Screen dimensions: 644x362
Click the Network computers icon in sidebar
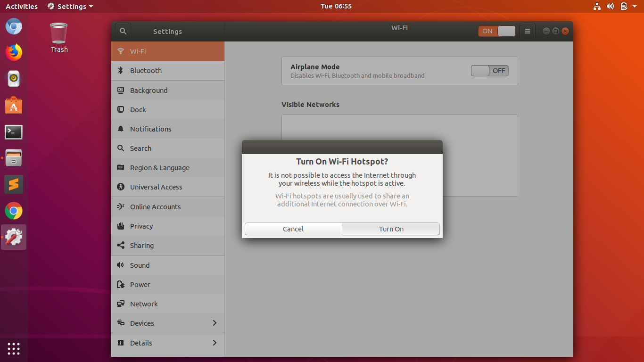tap(121, 304)
